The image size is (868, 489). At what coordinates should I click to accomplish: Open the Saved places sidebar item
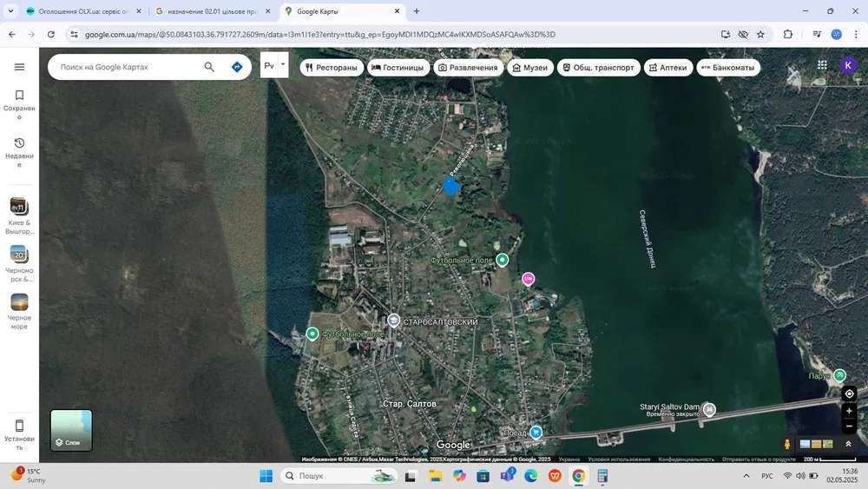coord(19,102)
